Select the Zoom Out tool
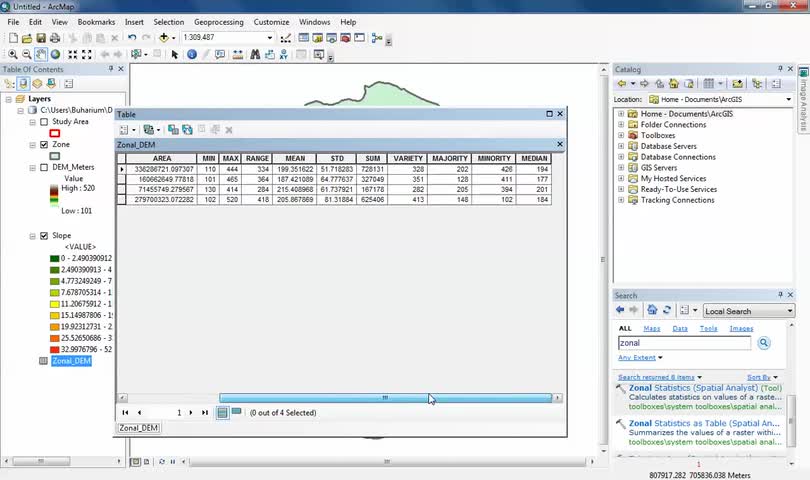The image size is (810, 480). 27,54
